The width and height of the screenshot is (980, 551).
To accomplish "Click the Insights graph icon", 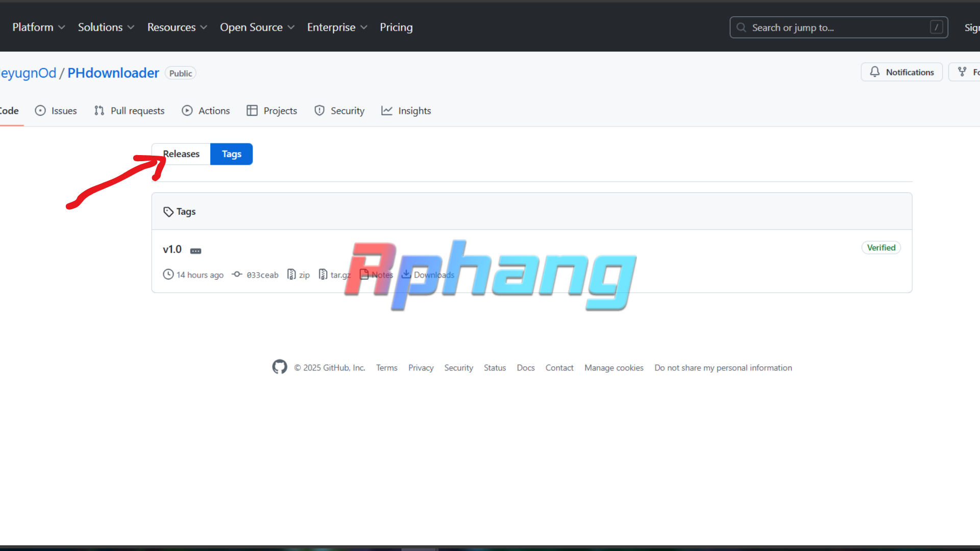I will click(x=387, y=111).
